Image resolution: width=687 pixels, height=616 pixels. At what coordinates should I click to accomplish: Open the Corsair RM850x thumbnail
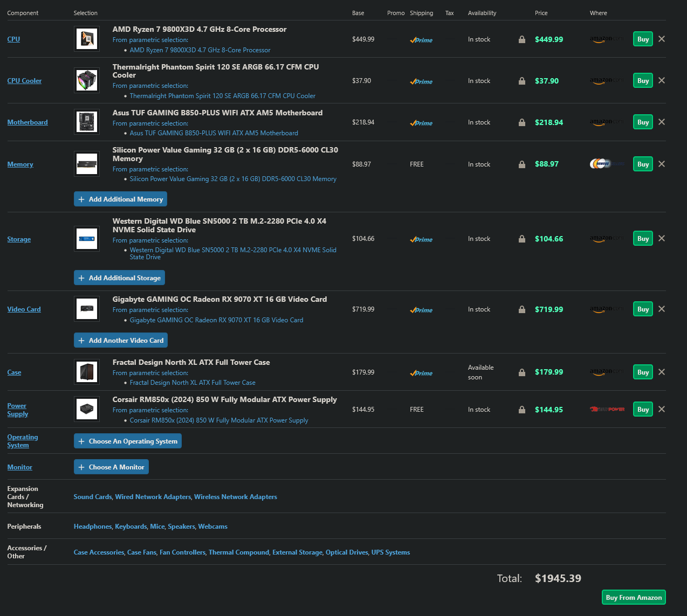87,409
